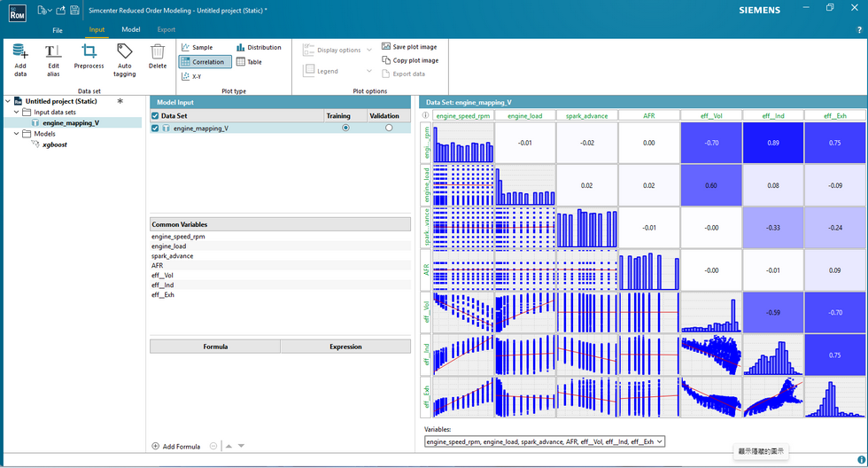Uncheck the engine_mapping_V data set checkbox
Image resolution: width=868 pixels, height=468 pixels.
155,128
